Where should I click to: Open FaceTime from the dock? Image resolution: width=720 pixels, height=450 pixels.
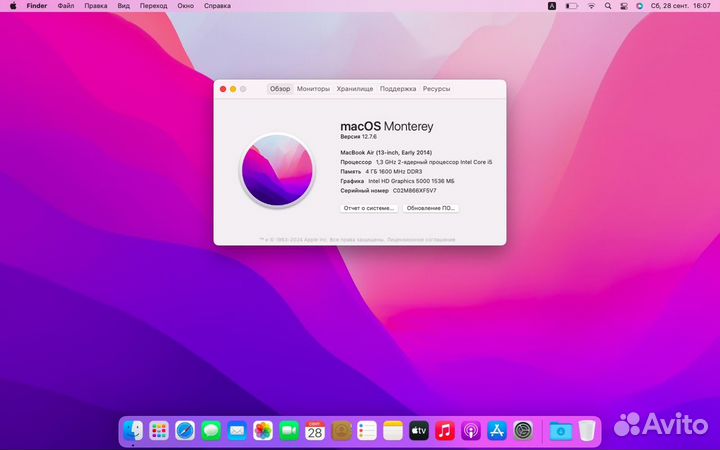[x=289, y=431]
